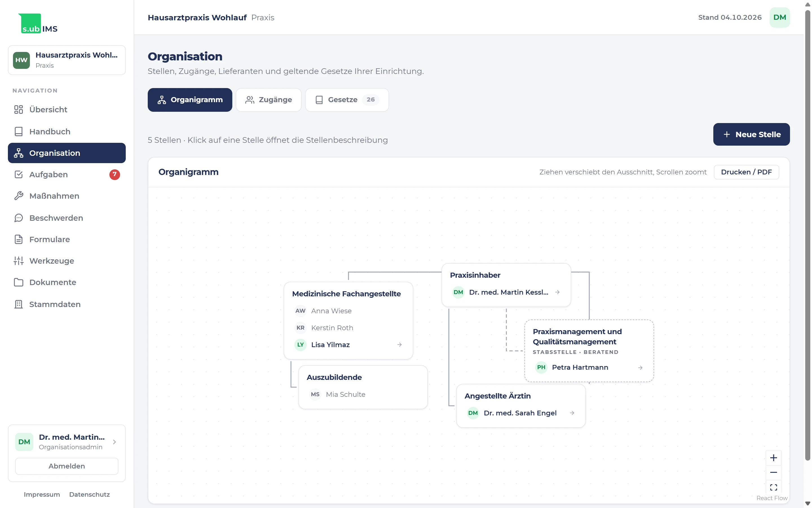Open the Auszubildende position card

(x=363, y=387)
